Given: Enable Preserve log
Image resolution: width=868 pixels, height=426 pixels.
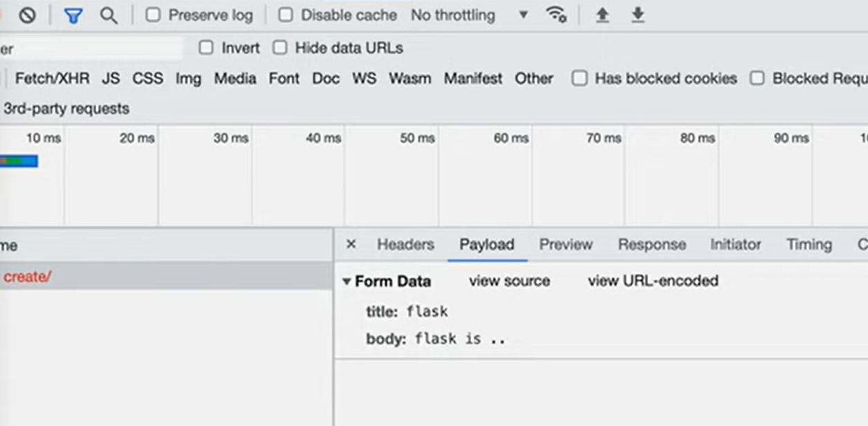Looking at the screenshot, I should tap(153, 15).
